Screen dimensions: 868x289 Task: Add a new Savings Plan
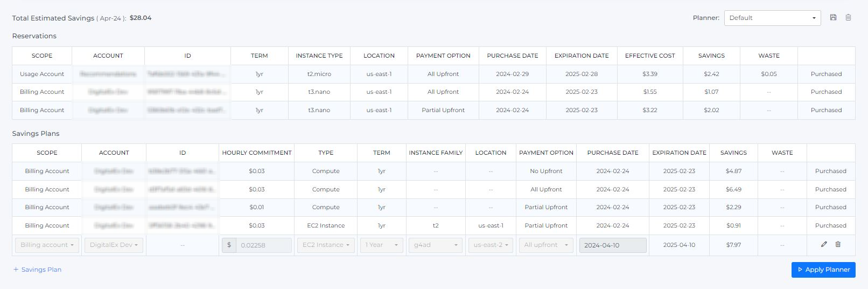click(x=37, y=270)
